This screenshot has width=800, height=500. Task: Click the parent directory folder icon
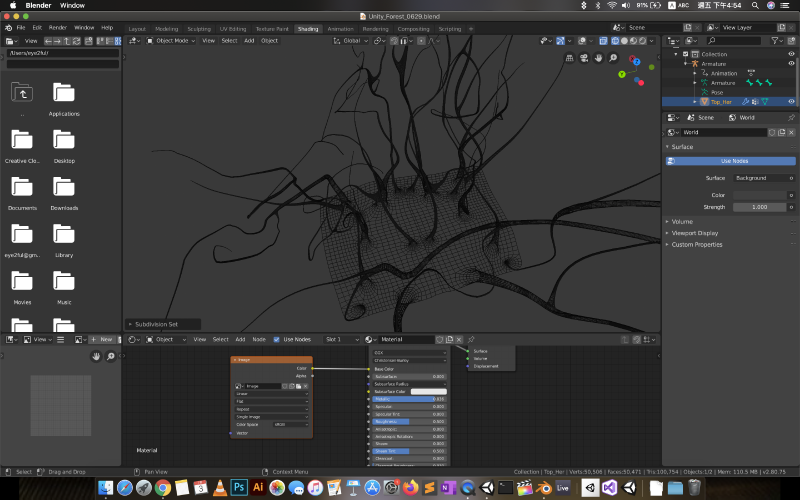[x=22, y=93]
